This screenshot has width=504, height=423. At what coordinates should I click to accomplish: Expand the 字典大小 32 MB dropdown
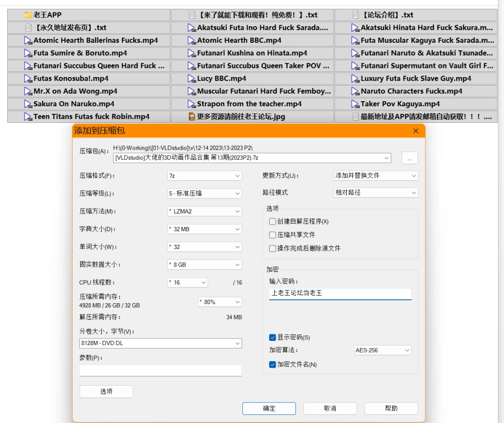tap(205, 229)
